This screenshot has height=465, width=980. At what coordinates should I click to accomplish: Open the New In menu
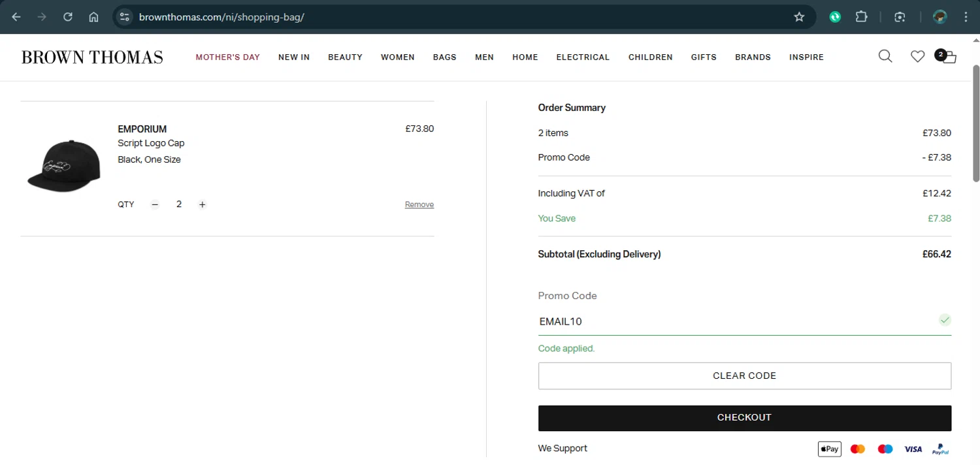[294, 57]
